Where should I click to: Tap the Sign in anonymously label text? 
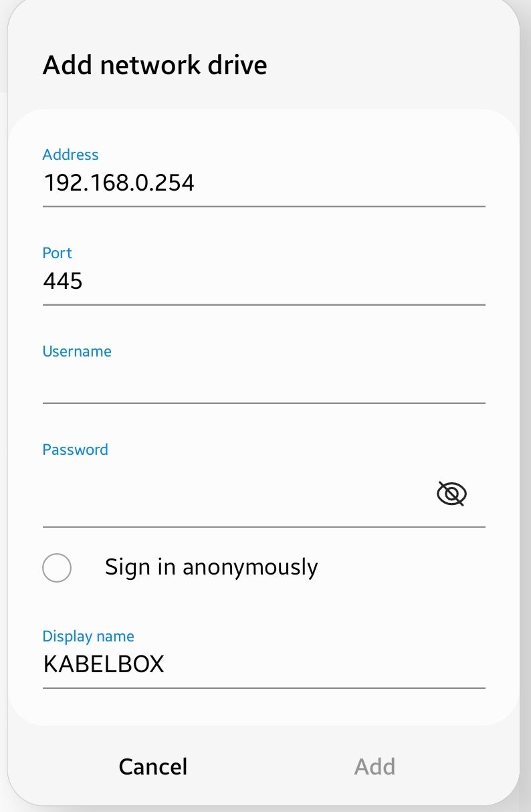(x=211, y=567)
